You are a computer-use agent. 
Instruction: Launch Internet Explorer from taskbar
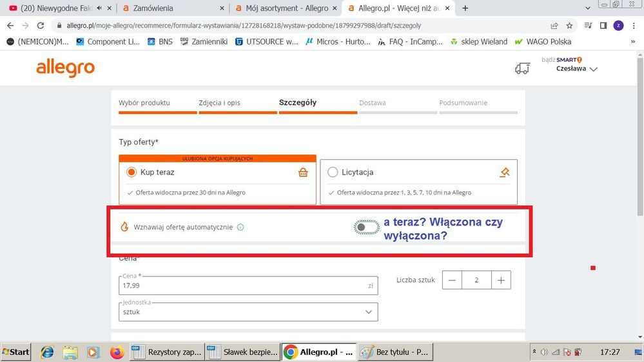(x=47, y=352)
